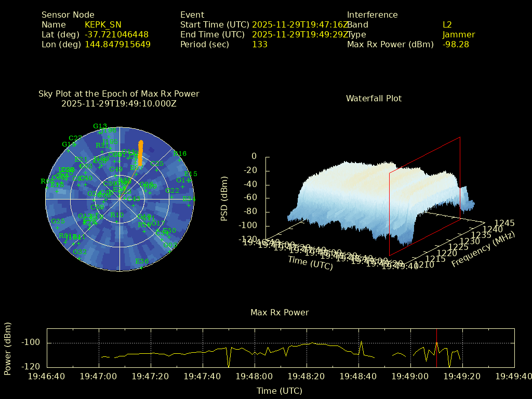This screenshot has width=532, height=399.
Task: Click the Waterfall Plot title
Action: click(x=374, y=98)
